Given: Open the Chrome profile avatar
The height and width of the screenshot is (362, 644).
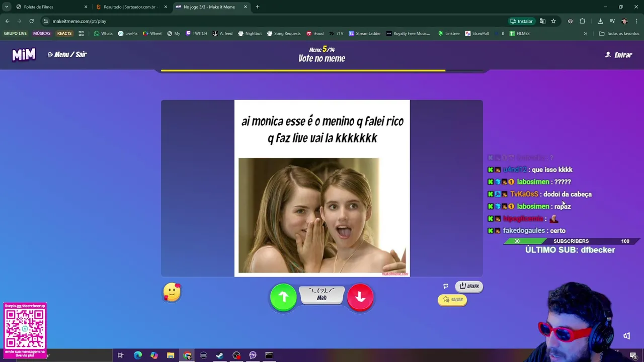Looking at the screenshot, I should pos(624,21).
